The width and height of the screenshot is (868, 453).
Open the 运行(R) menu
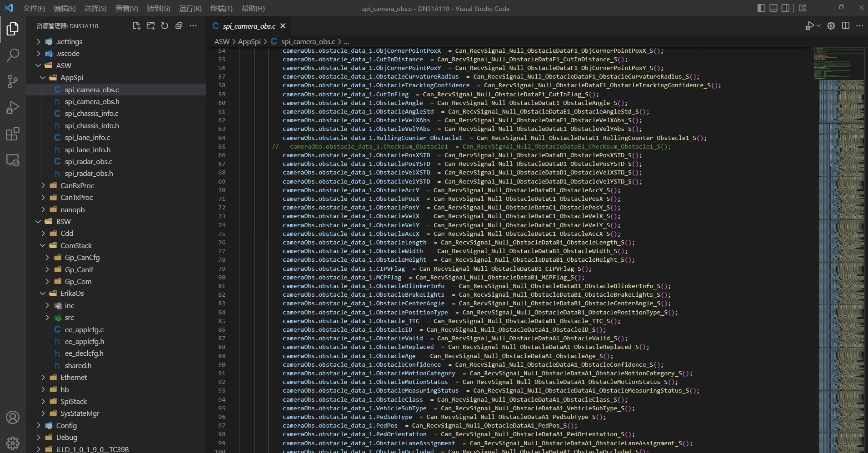click(190, 8)
